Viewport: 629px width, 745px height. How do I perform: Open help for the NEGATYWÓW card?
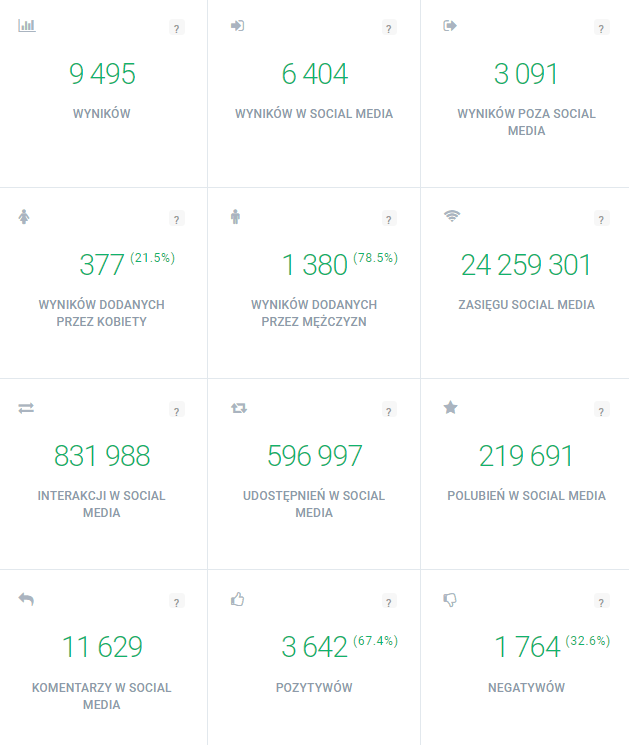[601, 602]
